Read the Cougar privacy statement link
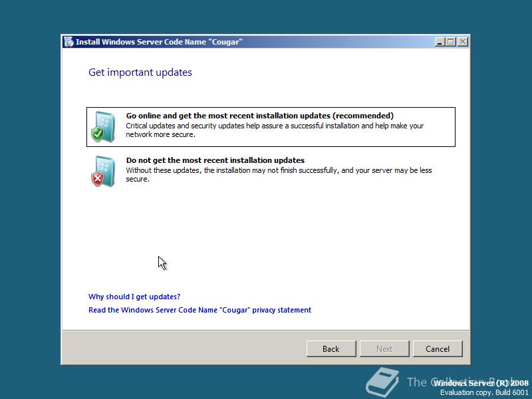The height and width of the screenshot is (399, 532). 200,310
